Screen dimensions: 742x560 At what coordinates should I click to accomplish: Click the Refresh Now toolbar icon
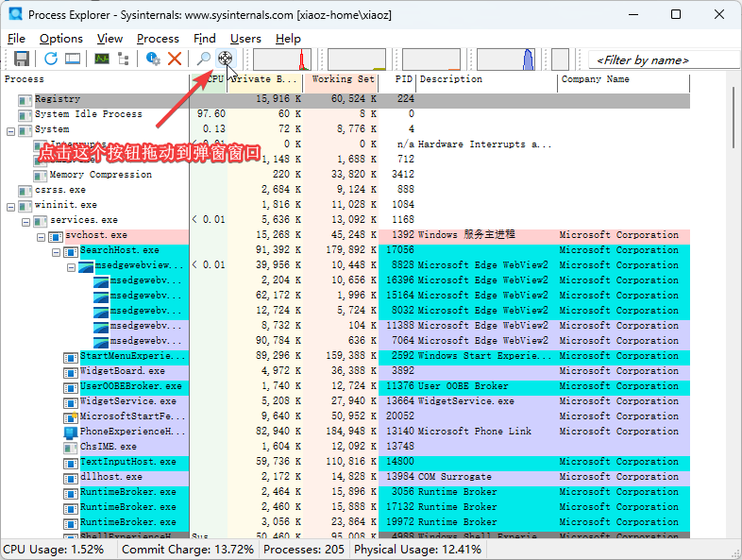51,59
